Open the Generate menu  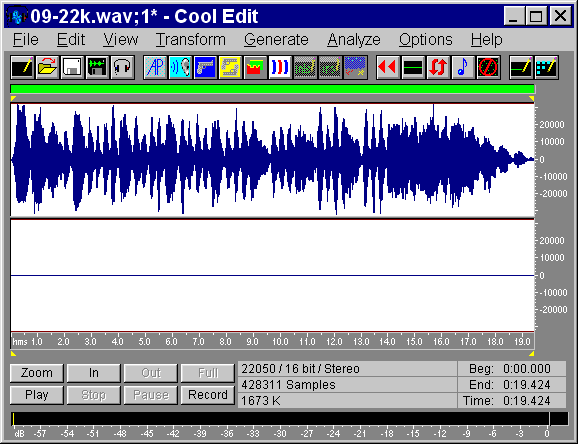pos(276,39)
